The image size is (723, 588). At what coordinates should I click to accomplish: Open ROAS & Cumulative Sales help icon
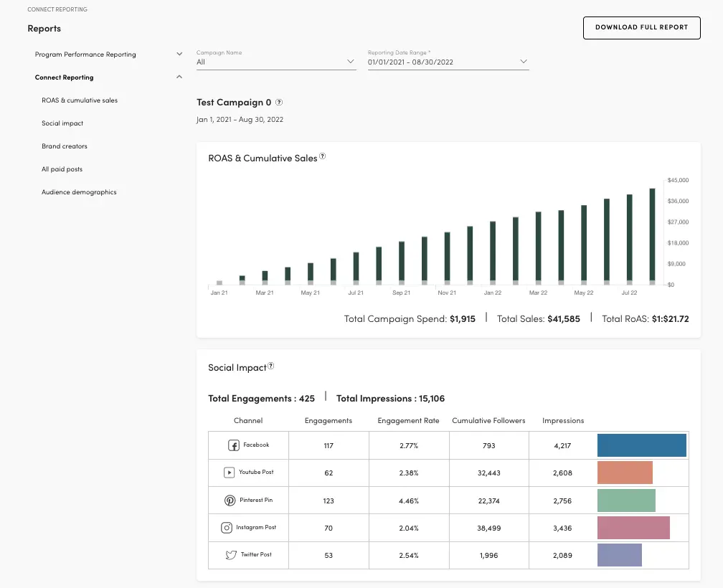[x=323, y=157]
